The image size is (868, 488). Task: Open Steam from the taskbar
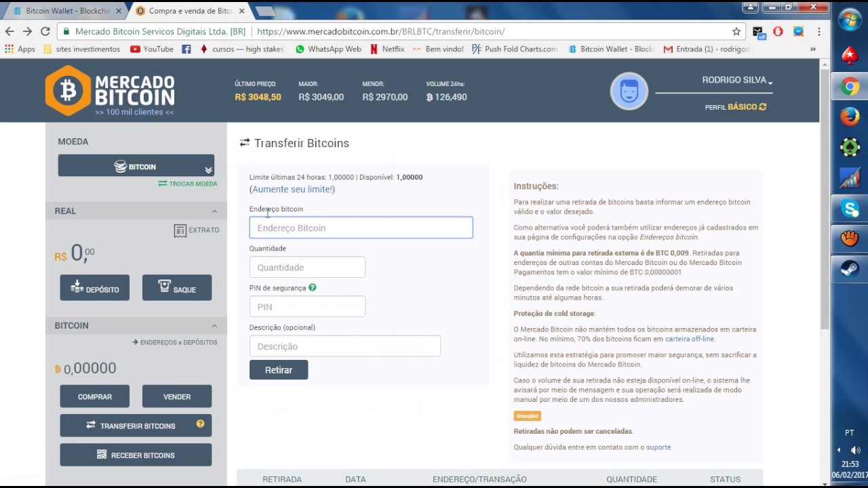[x=850, y=269]
